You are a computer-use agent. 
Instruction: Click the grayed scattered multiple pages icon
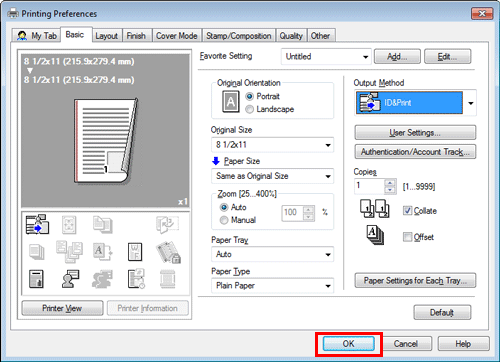(x=69, y=252)
